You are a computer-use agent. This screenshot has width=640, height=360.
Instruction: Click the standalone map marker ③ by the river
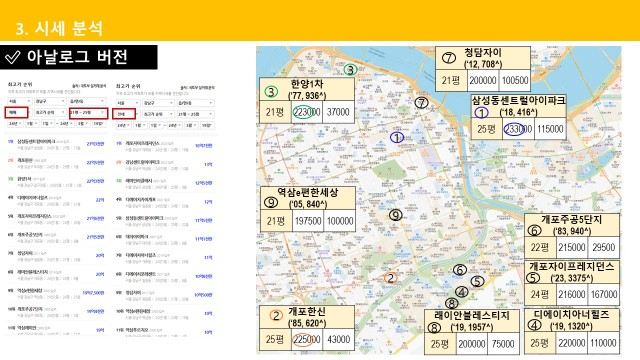[350, 69]
